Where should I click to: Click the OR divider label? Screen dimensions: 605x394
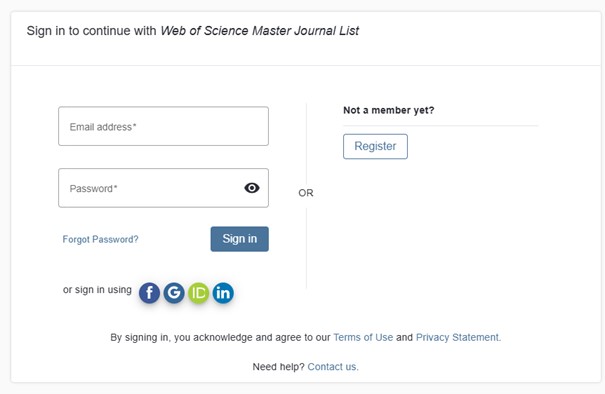click(306, 193)
